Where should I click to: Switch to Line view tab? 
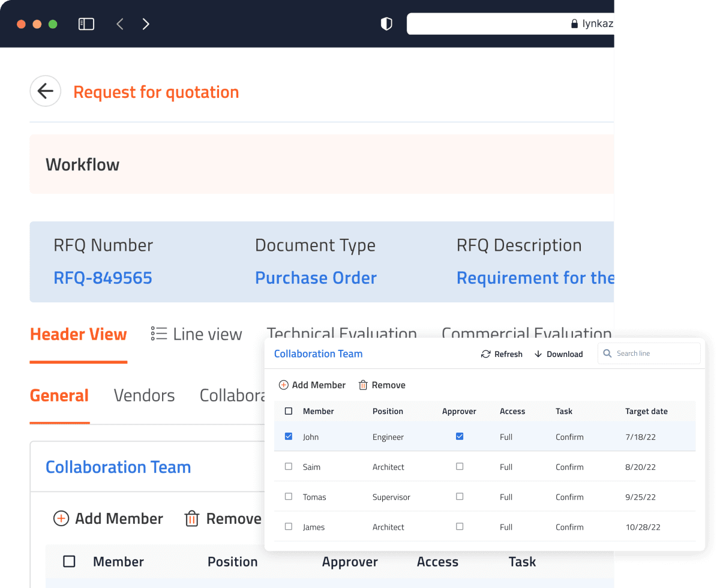click(196, 334)
